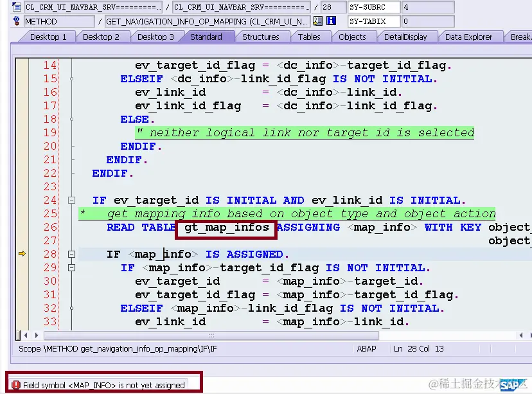The height and width of the screenshot is (394, 532).
Task: Click the SY-TABIX field name
Action: [373, 21]
